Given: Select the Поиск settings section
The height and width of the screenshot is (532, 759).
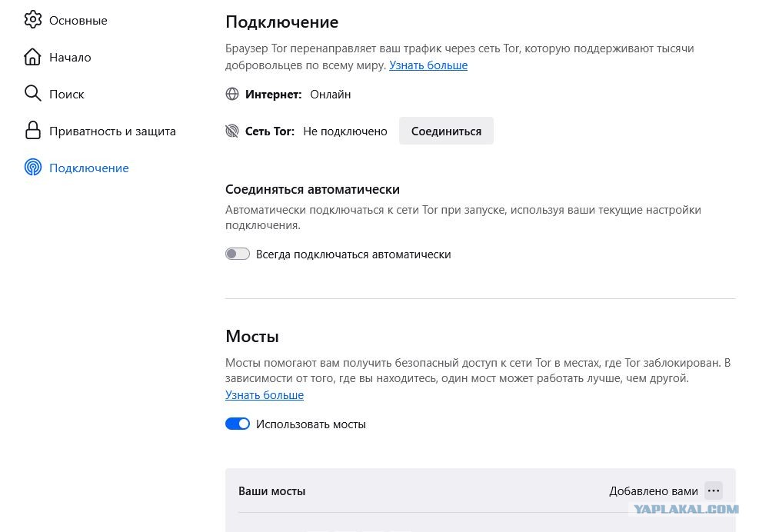Looking at the screenshot, I should pos(67,94).
